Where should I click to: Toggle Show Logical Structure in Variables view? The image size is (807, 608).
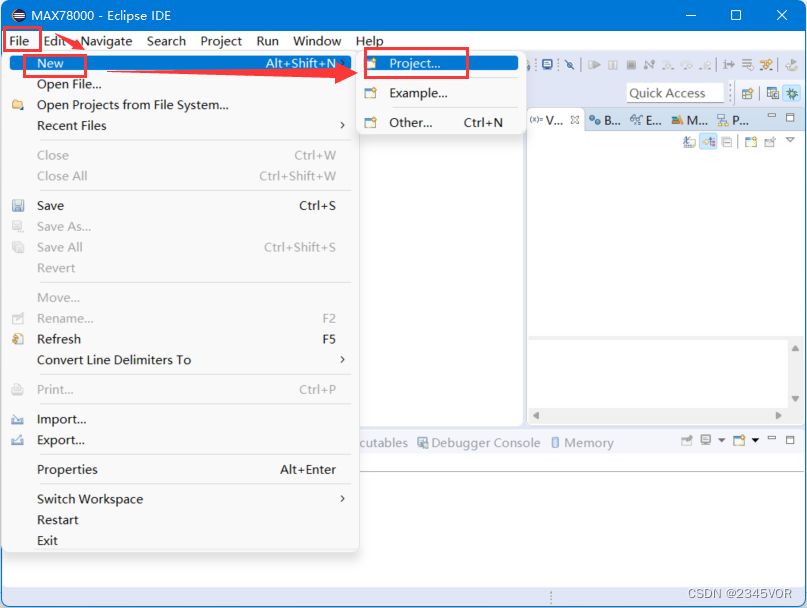click(708, 142)
